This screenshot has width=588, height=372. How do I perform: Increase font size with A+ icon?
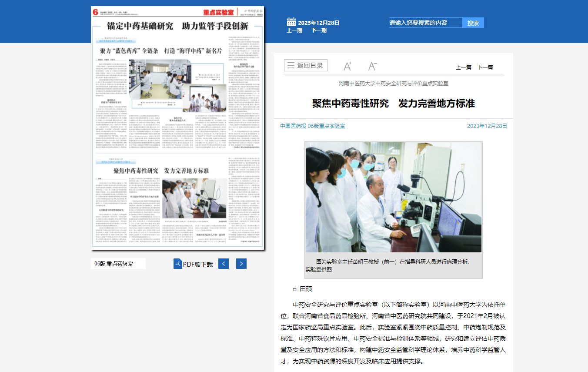point(347,66)
